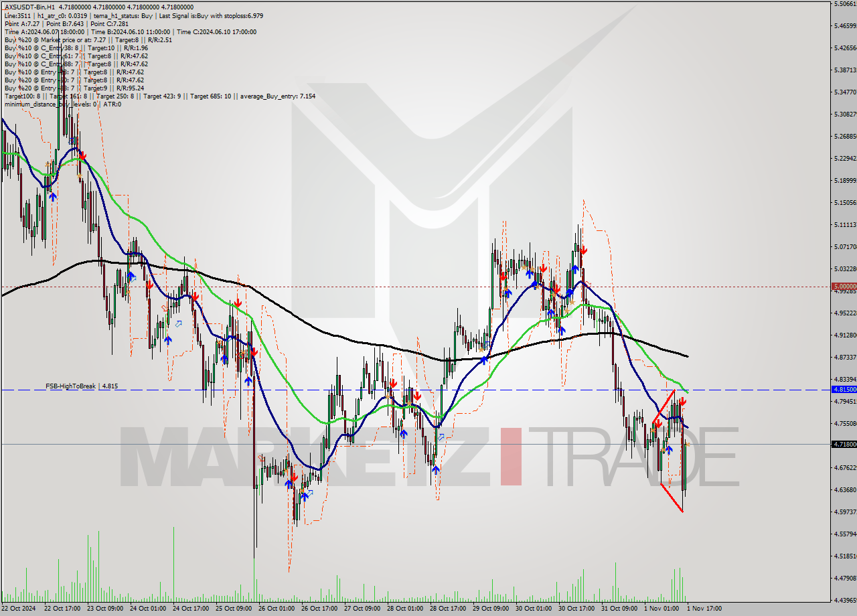This screenshot has width=857, height=616.
Task: Click the 'h1_atr_c0: 0.0319' text
Action: coord(62,15)
